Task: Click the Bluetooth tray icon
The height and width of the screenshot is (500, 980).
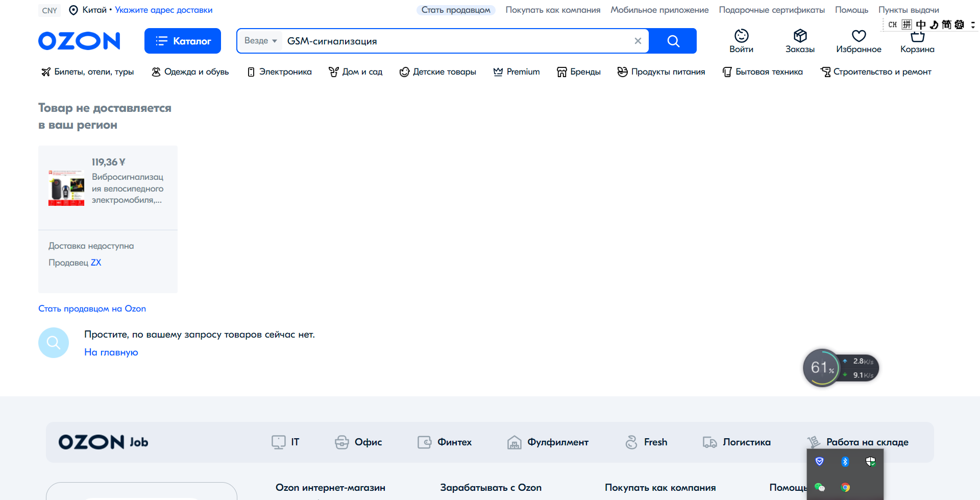Action: 845,462
